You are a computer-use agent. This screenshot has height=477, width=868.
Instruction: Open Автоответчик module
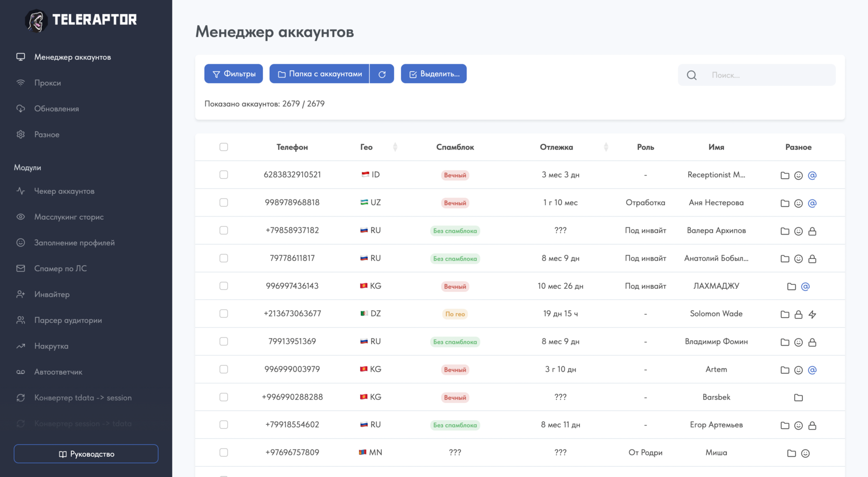58,372
